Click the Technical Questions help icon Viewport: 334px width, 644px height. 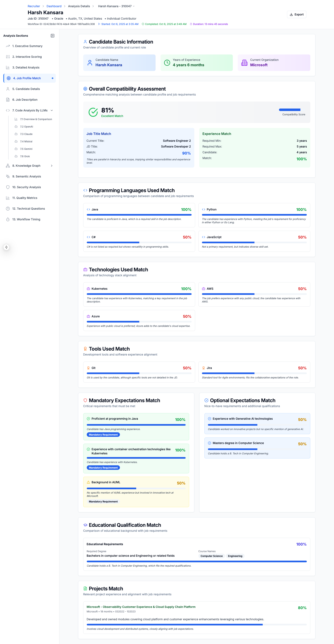(8, 209)
